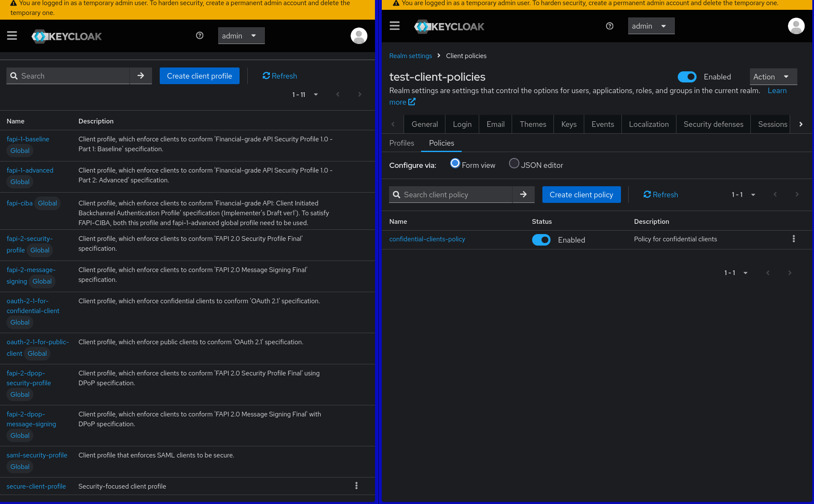Focus the profiles Search field
This screenshot has height=504, width=814.
click(68, 76)
